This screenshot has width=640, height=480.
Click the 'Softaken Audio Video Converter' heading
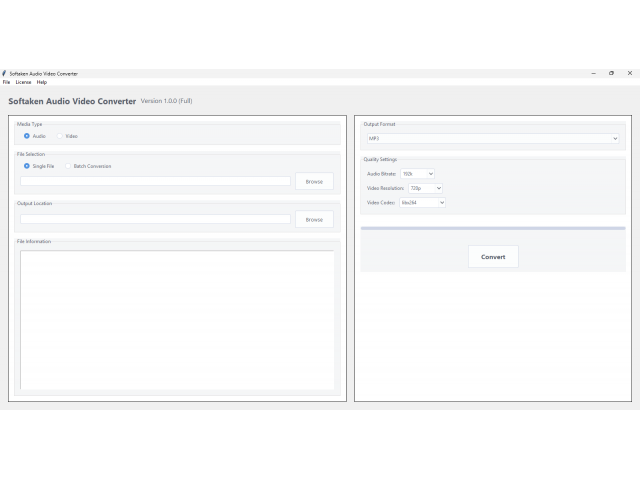72,101
